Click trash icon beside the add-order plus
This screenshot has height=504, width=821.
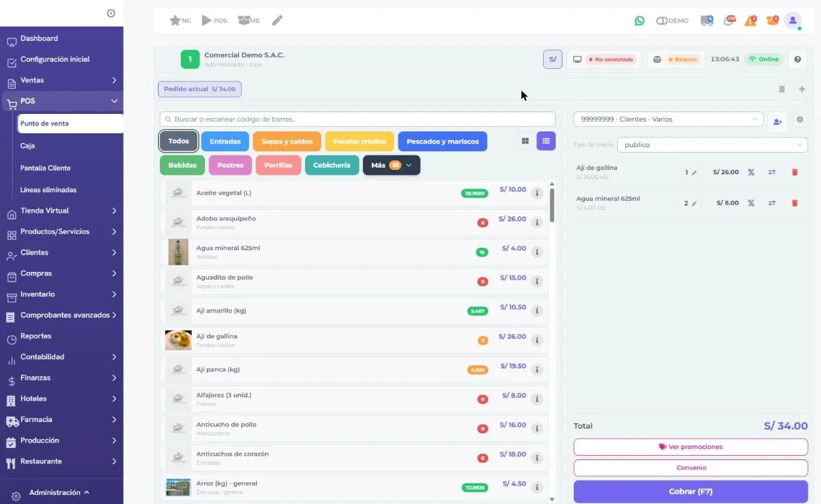point(782,89)
